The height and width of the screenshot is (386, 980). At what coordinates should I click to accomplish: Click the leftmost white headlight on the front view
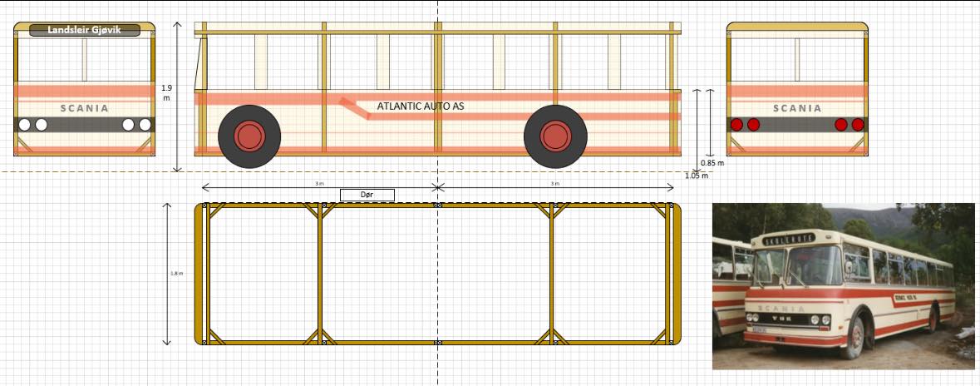point(24,125)
